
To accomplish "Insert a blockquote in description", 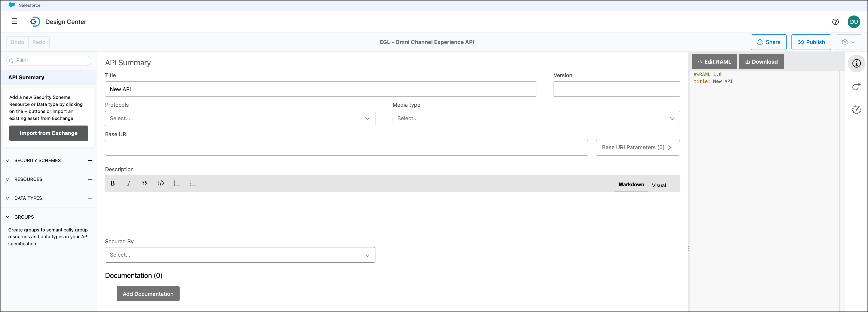I will (x=145, y=183).
